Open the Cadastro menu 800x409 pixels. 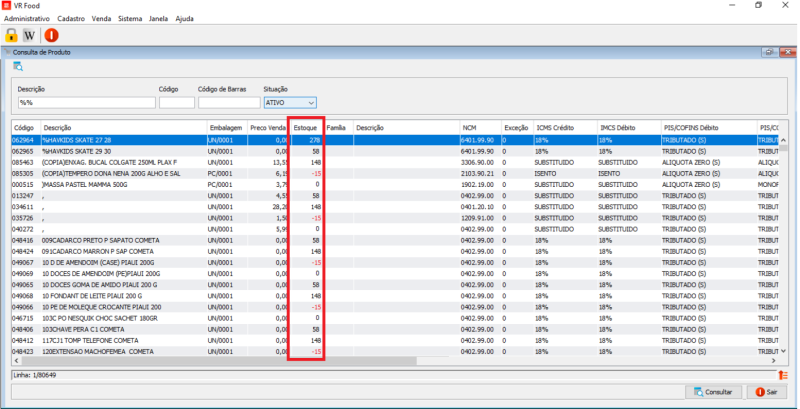71,19
